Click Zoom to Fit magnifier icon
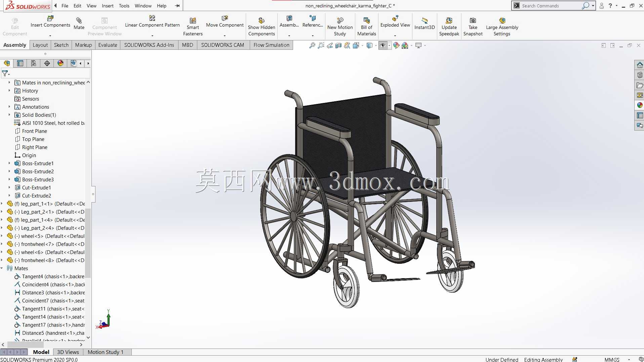The height and width of the screenshot is (362, 644). click(312, 45)
